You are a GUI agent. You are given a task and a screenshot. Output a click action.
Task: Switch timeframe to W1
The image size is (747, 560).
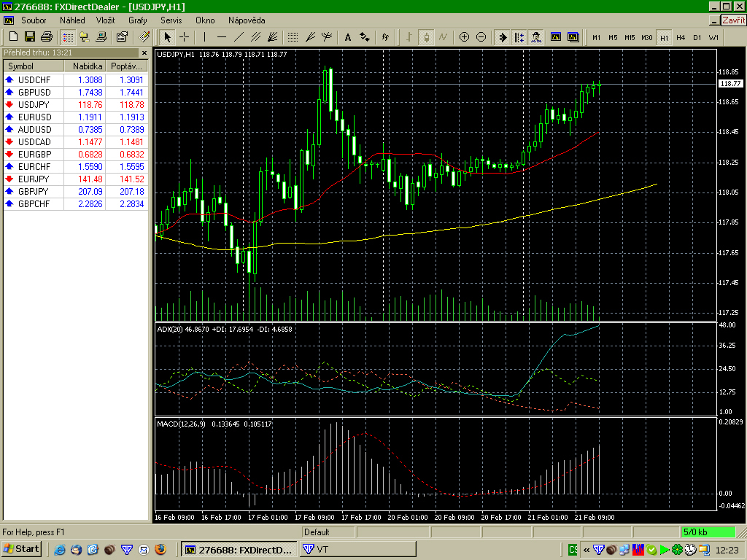[713, 37]
